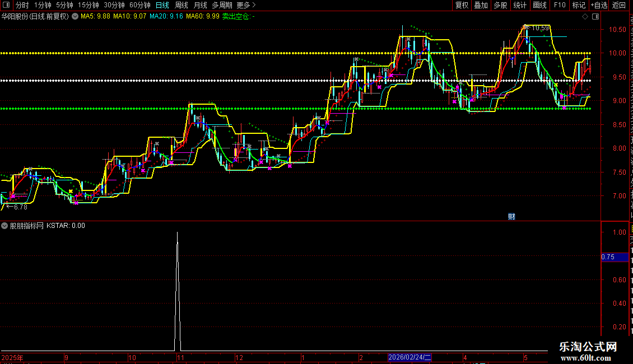Open the 多周期 multi-period view

tap(222, 5)
